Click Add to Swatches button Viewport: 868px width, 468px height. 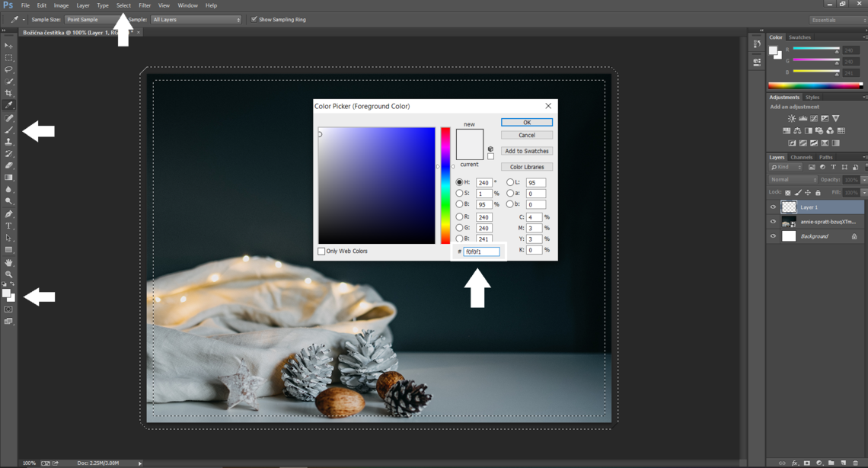pos(526,151)
